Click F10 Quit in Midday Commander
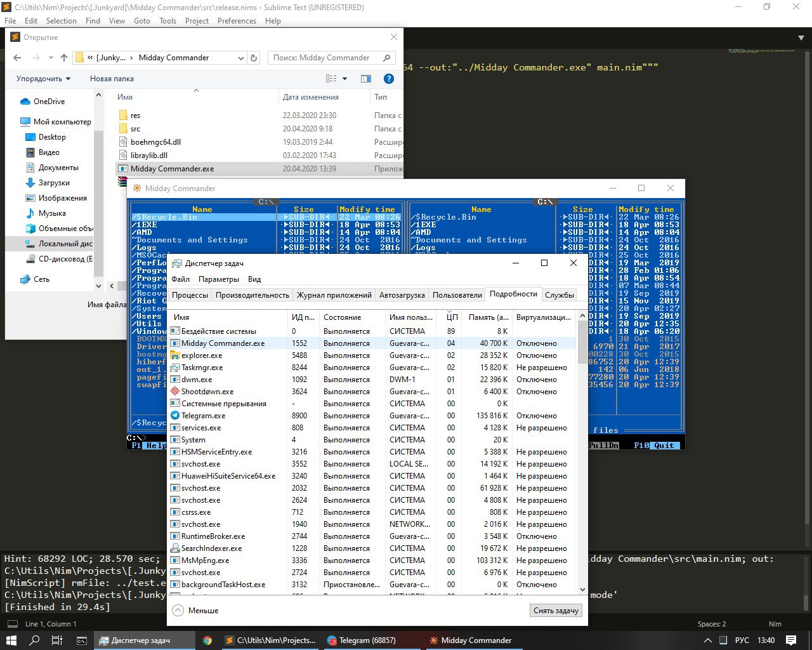Screen dimensions: 812x650 click(x=657, y=446)
